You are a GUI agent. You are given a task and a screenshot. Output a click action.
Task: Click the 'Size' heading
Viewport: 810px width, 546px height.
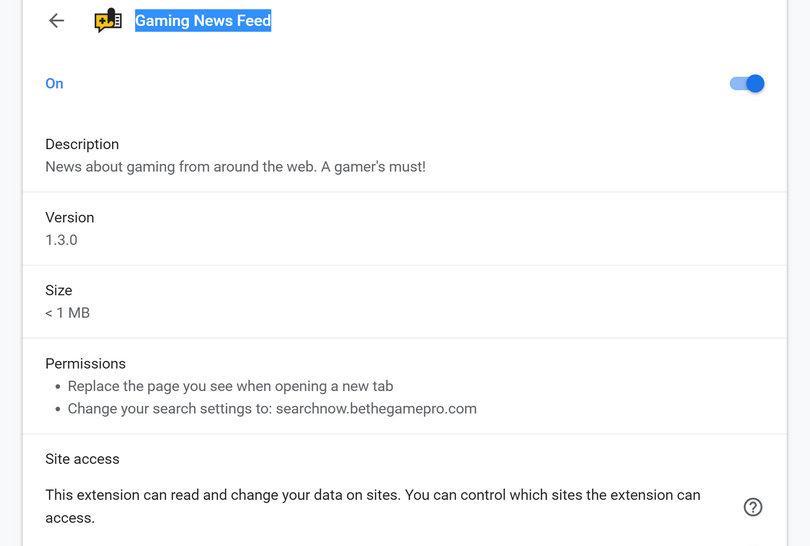click(x=59, y=290)
